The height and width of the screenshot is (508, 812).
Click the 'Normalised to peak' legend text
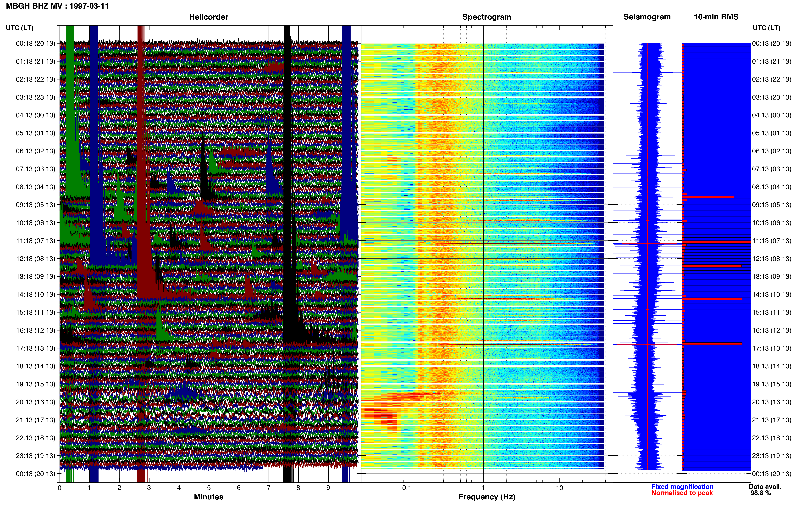pos(682,493)
